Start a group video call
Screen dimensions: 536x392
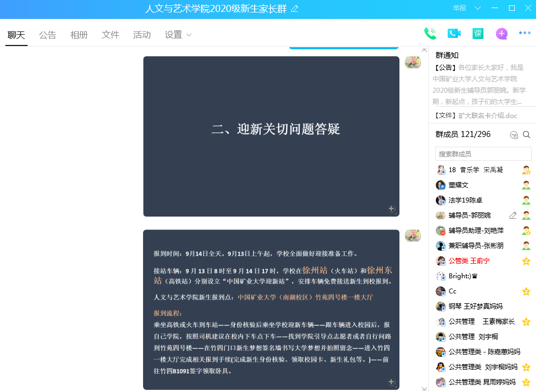454,34
